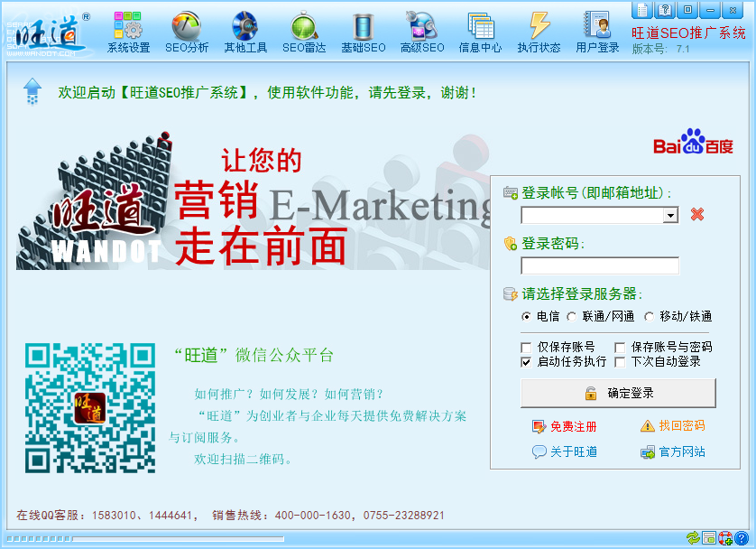Click the "400-000-1630" sales hotline number
The height and width of the screenshot is (549, 756).
(x=313, y=516)
